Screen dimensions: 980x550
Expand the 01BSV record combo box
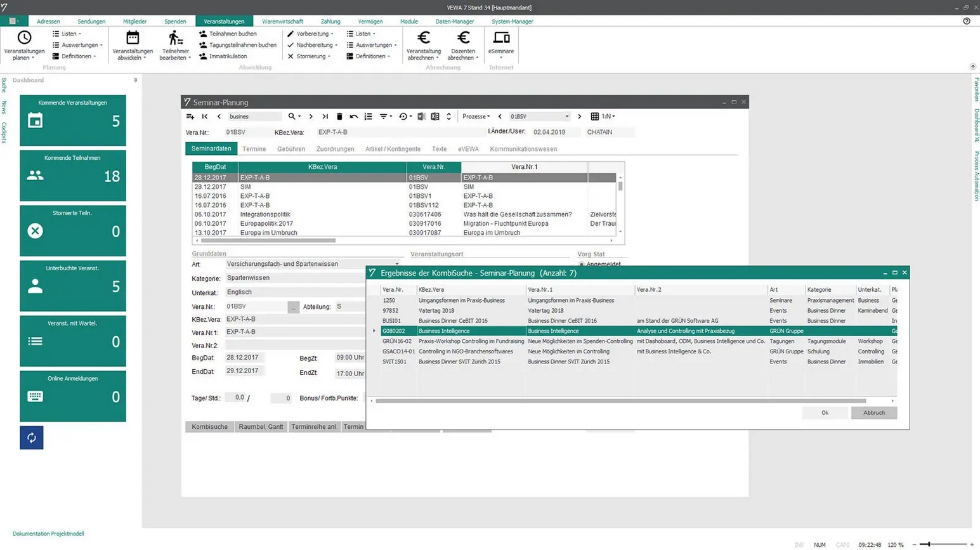coord(566,117)
